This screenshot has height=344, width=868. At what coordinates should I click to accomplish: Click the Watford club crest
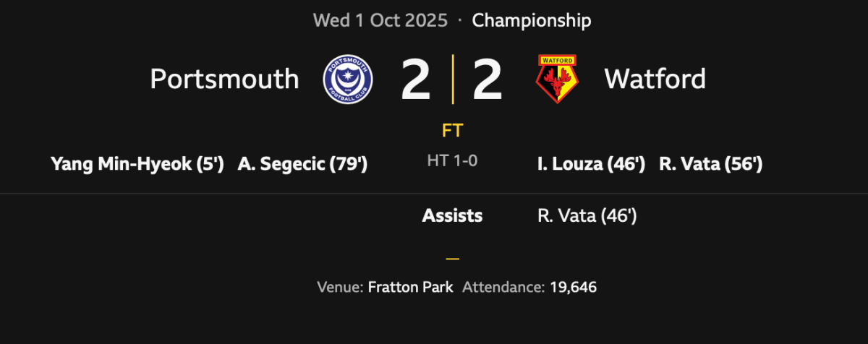click(556, 79)
